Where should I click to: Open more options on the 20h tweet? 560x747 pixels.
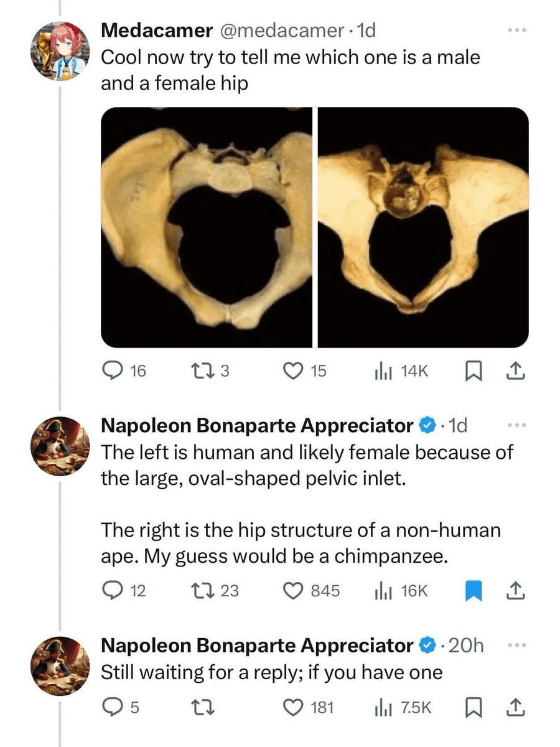(516, 645)
